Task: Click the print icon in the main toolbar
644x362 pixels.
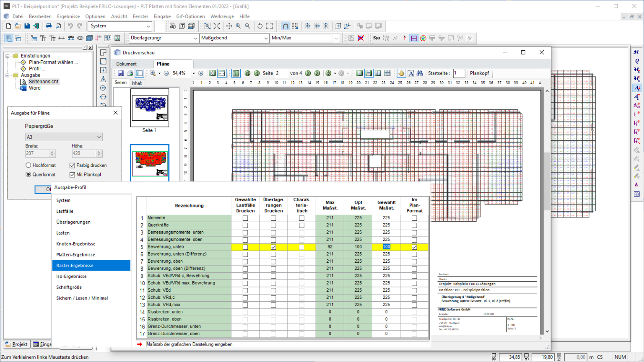Action: (x=49, y=26)
